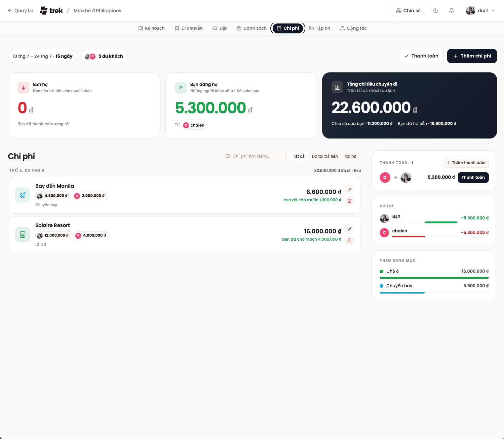Switch to Kế hoạch tab
The image size is (504, 439).
point(151,28)
